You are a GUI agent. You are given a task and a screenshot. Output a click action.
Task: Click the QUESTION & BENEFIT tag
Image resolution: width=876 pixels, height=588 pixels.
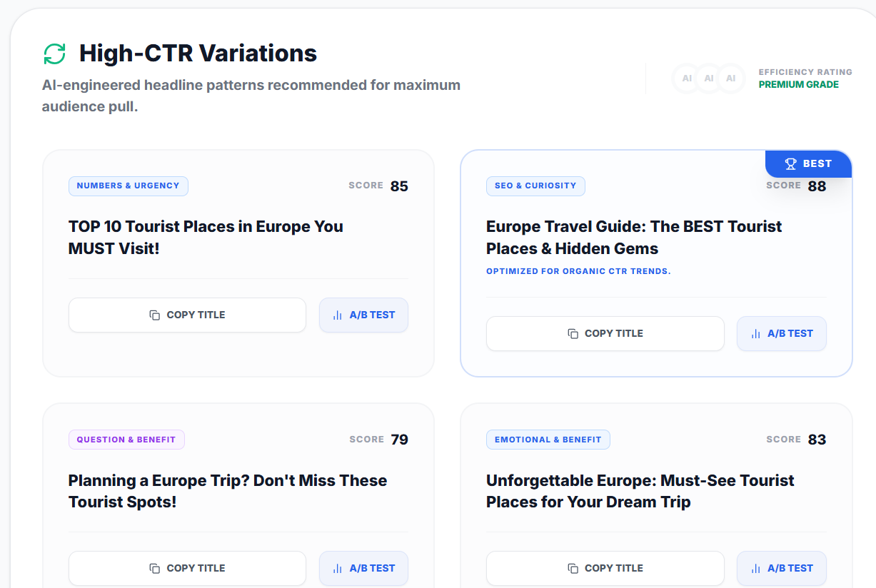(x=126, y=440)
